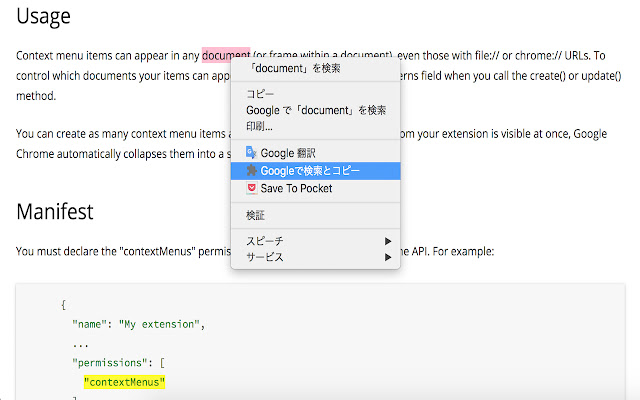The height and width of the screenshot is (400, 640).
Task: Click the text 'You must declare the "contextMenus"'
Action: click(105, 251)
